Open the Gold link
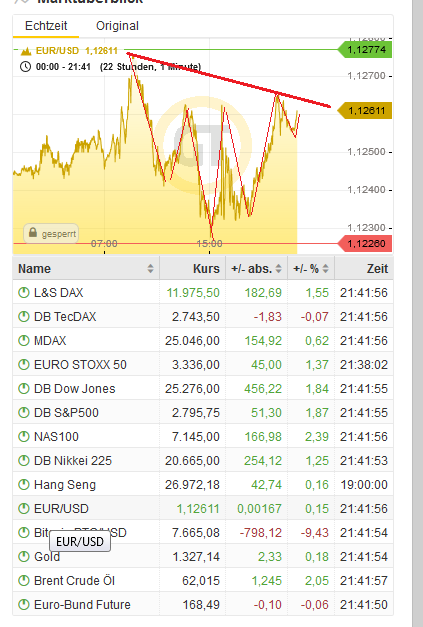423x627 pixels. coord(47,557)
